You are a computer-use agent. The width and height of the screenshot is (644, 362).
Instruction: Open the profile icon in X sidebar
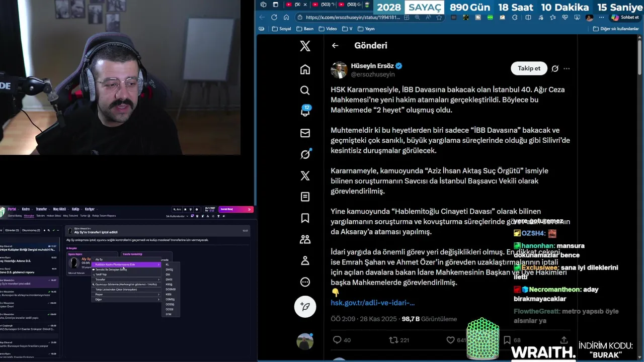coord(305,260)
